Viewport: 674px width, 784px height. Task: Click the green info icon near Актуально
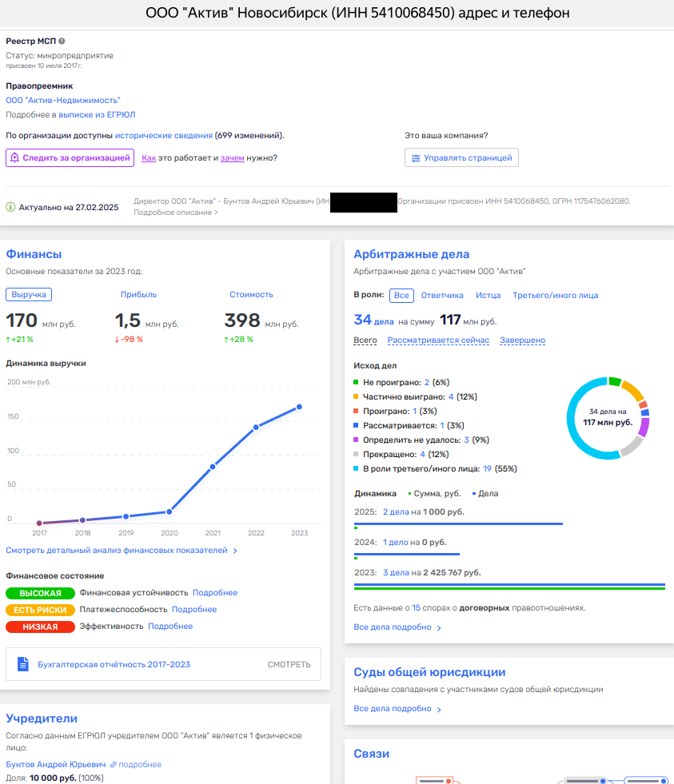[x=10, y=207]
